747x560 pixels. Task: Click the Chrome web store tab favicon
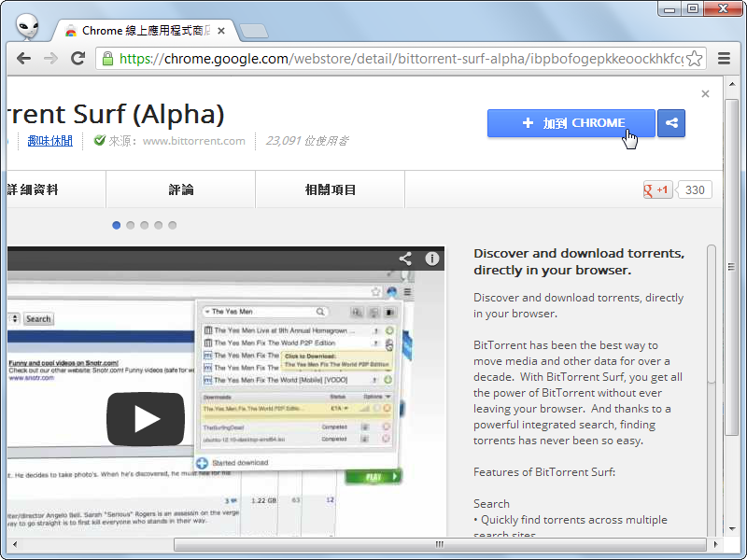click(x=71, y=31)
